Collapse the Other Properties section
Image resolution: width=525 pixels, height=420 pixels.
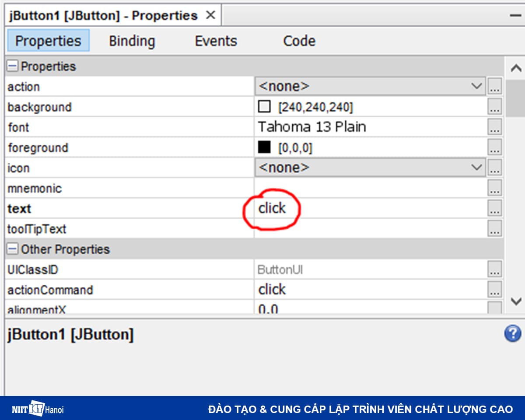[13, 249]
